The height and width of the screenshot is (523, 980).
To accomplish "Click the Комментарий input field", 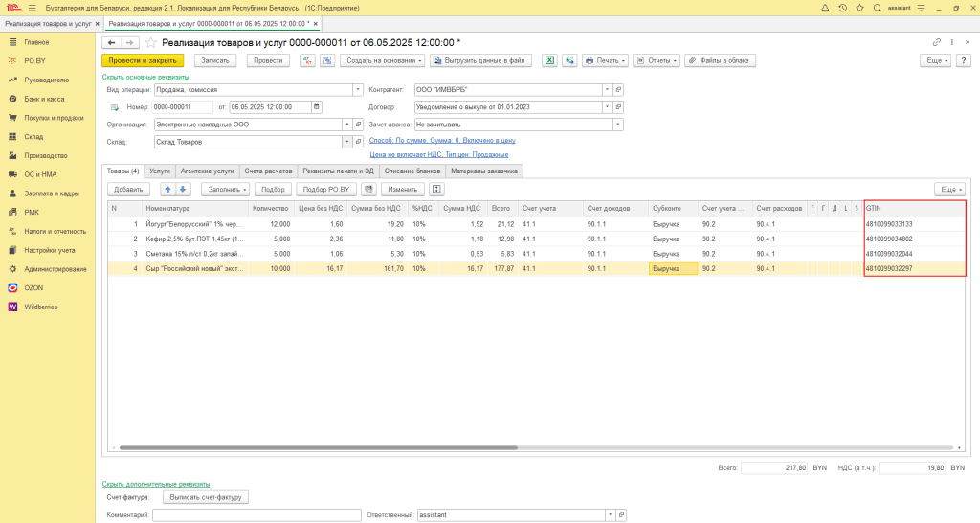I will point(256,515).
